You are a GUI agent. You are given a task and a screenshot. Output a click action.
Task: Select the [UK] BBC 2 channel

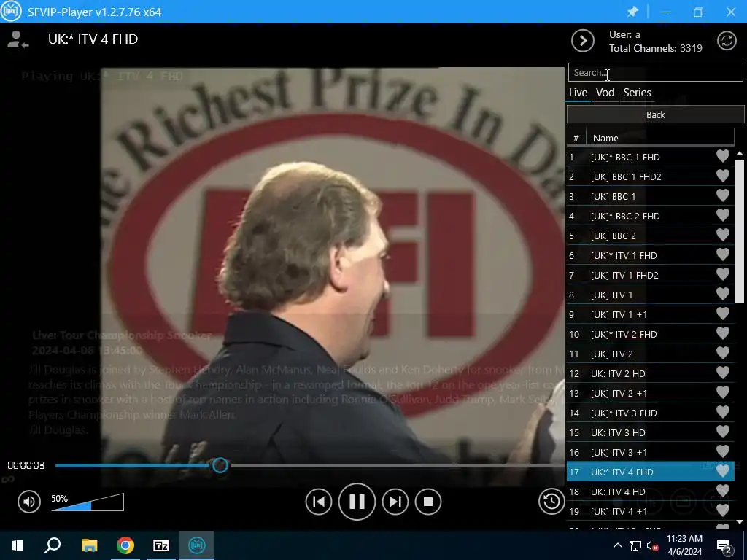pyautogui.click(x=650, y=236)
